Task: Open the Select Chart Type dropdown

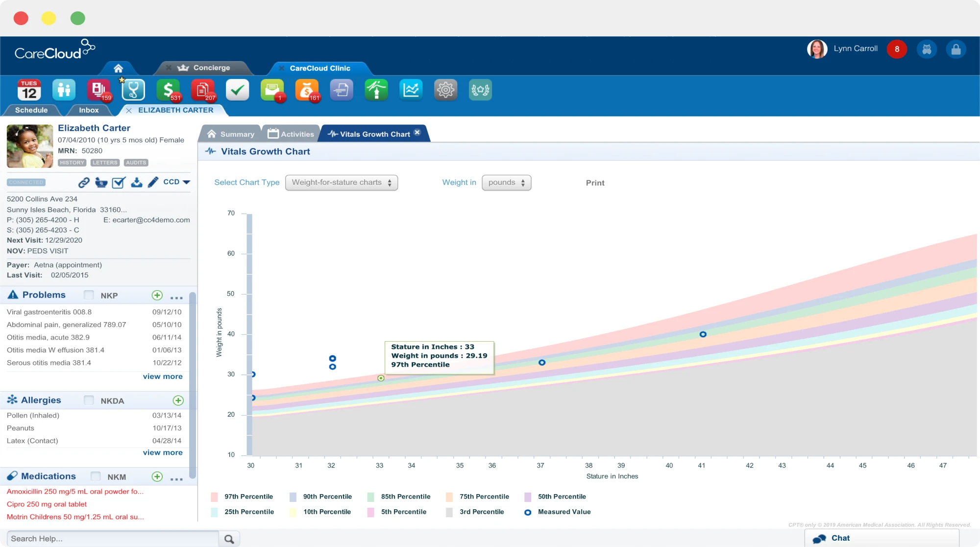Action: [x=341, y=183]
